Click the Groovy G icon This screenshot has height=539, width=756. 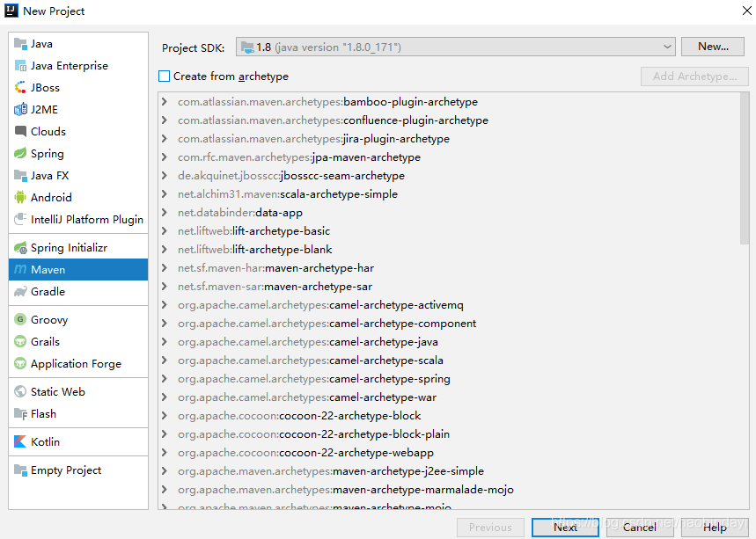pos(20,320)
